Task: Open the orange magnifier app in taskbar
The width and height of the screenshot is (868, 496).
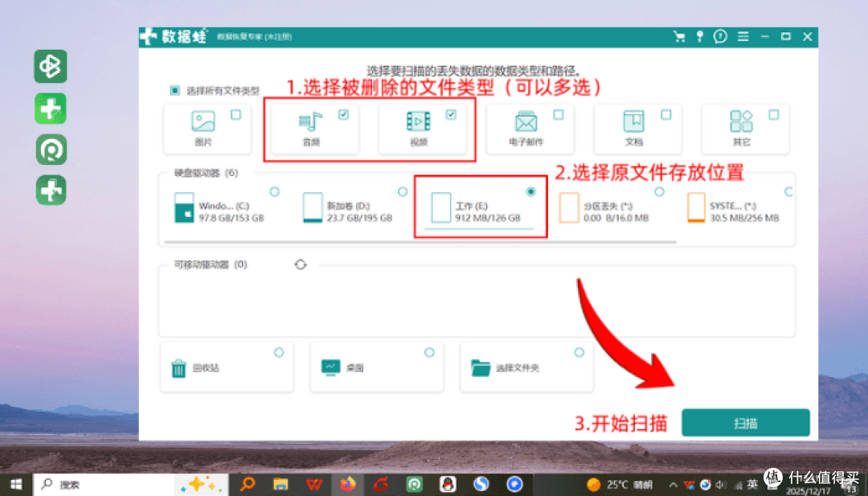Action: 247,485
